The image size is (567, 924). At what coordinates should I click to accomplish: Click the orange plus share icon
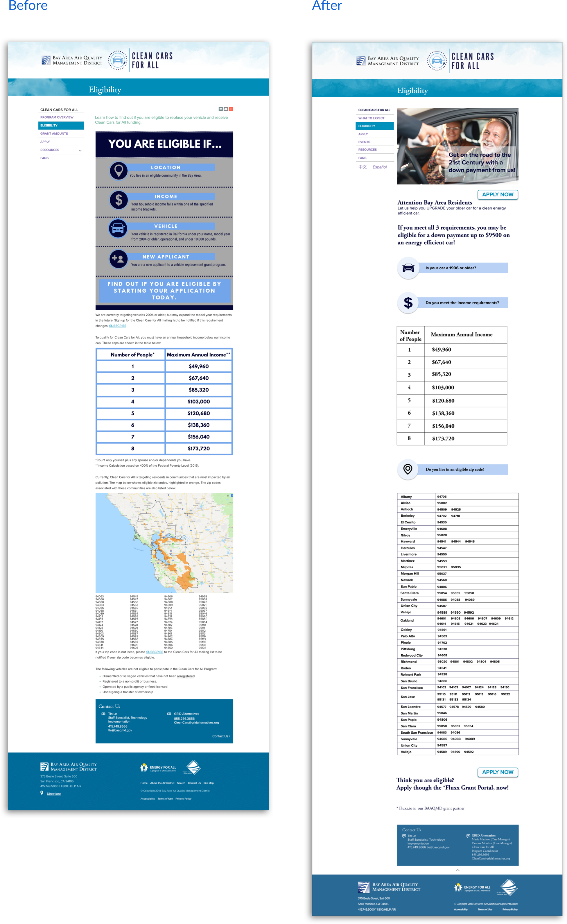(231, 109)
